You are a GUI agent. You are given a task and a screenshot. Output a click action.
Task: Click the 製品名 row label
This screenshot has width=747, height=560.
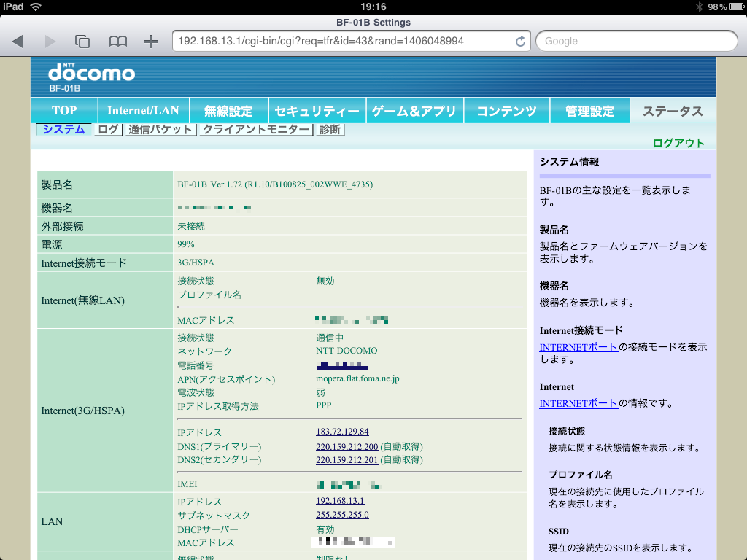[x=57, y=184]
